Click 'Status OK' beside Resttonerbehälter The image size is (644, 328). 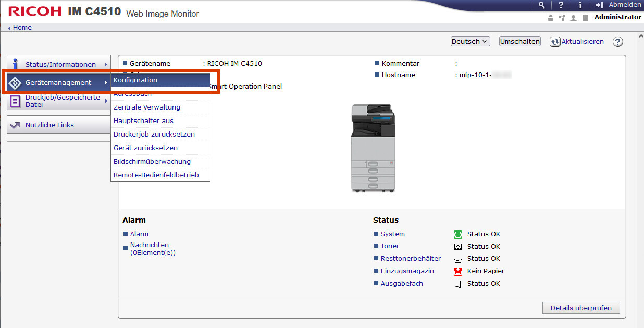484,259
